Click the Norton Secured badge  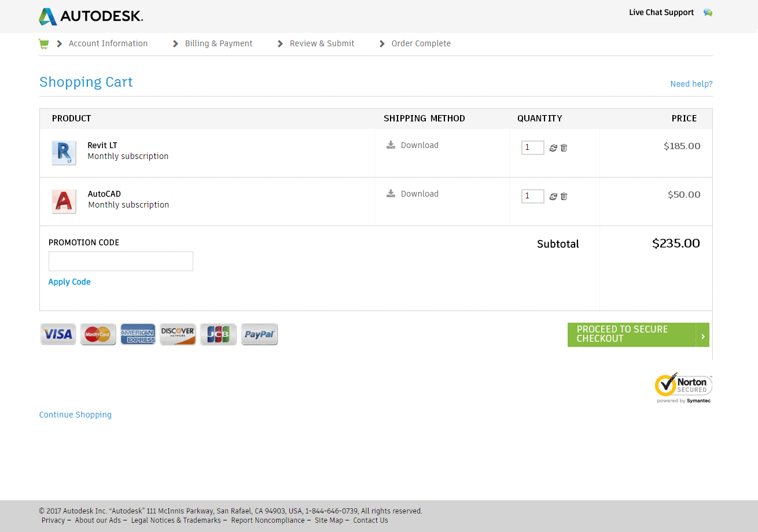(x=683, y=388)
